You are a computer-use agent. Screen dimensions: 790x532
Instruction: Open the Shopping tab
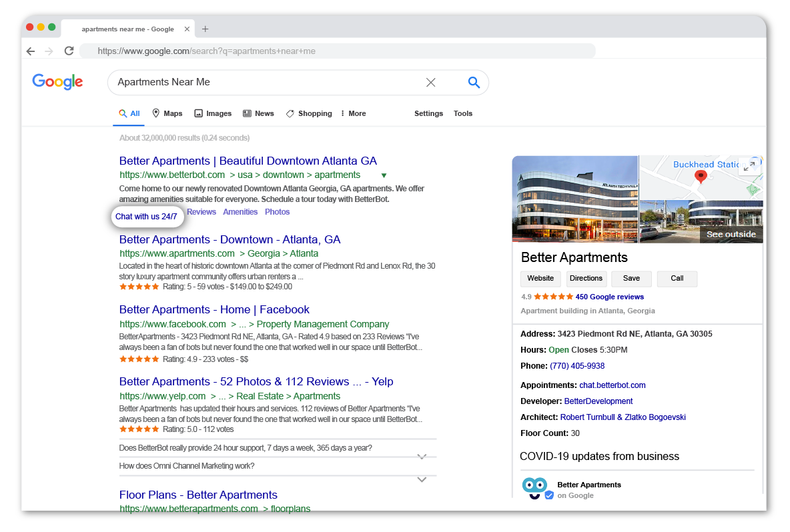(309, 114)
